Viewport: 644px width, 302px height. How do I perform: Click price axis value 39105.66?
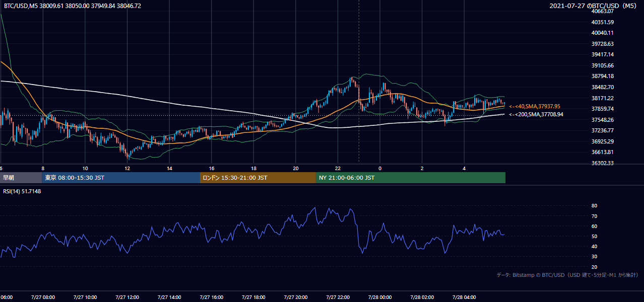pyautogui.click(x=602, y=65)
